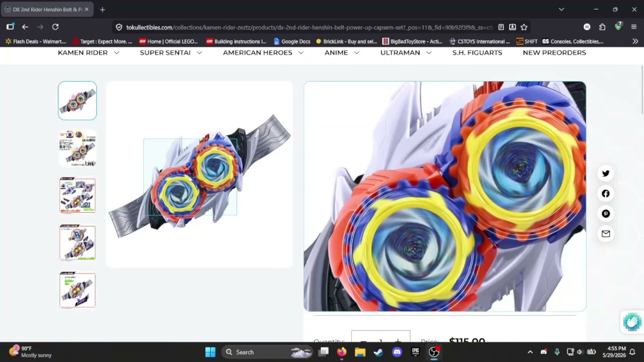Open the extensions puzzle icon
The width and height of the screenshot is (644, 362).
point(602,27)
